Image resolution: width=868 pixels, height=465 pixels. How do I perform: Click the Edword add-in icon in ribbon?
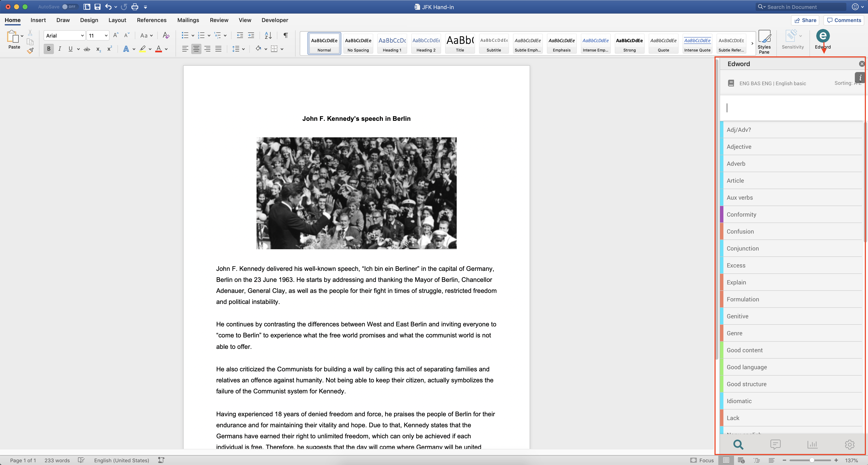pyautogui.click(x=822, y=36)
